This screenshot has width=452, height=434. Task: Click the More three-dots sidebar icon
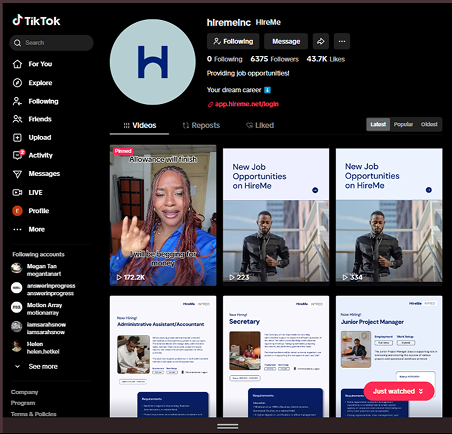(17, 229)
